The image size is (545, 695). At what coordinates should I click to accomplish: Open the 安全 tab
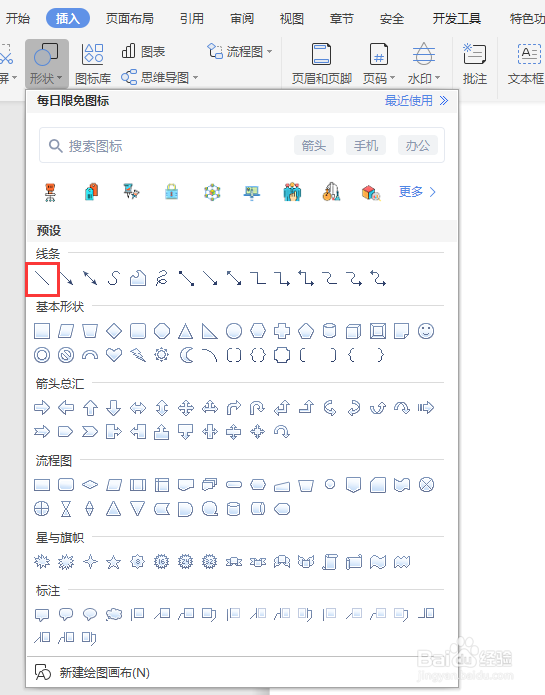pos(392,18)
